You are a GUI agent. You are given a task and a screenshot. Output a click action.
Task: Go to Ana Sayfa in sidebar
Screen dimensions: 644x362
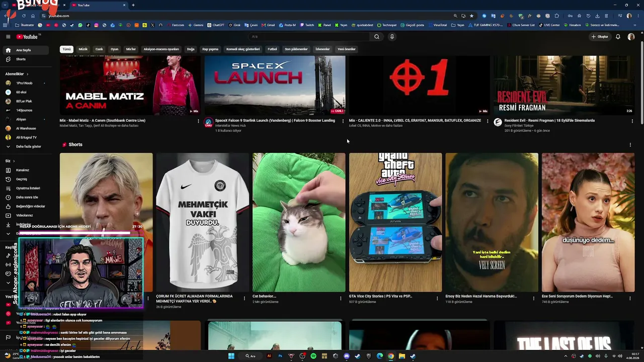(27, 50)
